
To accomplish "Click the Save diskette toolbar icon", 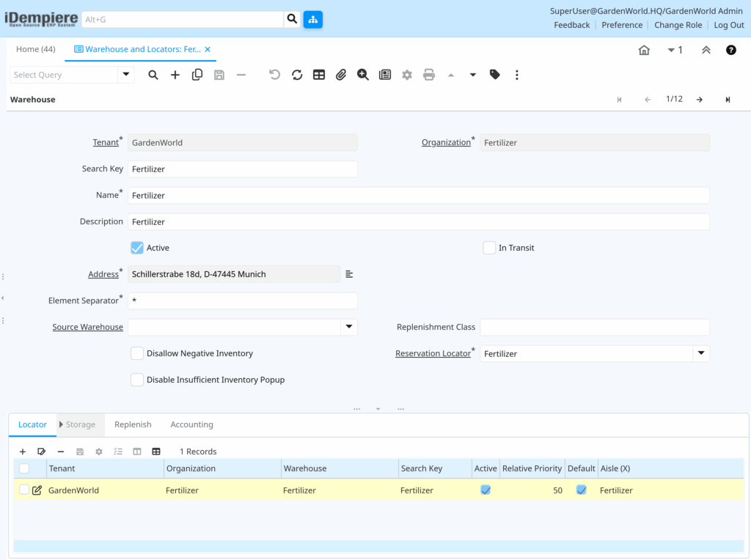I will point(219,75).
